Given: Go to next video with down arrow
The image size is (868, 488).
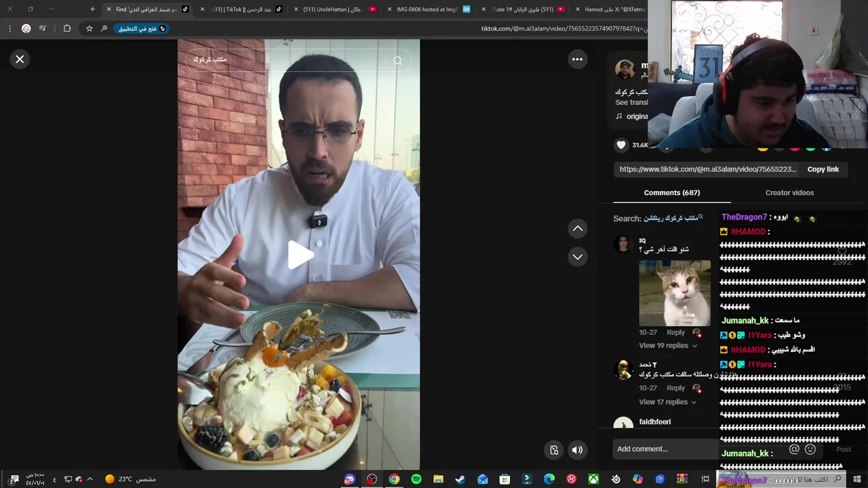Looking at the screenshot, I should pyautogui.click(x=578, y=257).
